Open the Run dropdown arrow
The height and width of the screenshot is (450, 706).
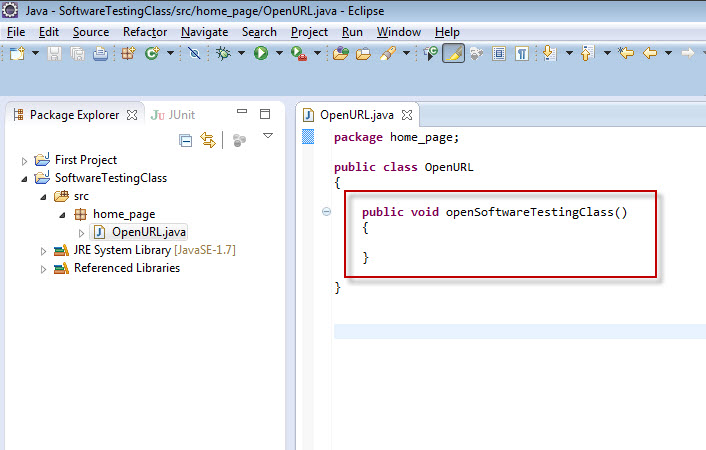(279, 53)
